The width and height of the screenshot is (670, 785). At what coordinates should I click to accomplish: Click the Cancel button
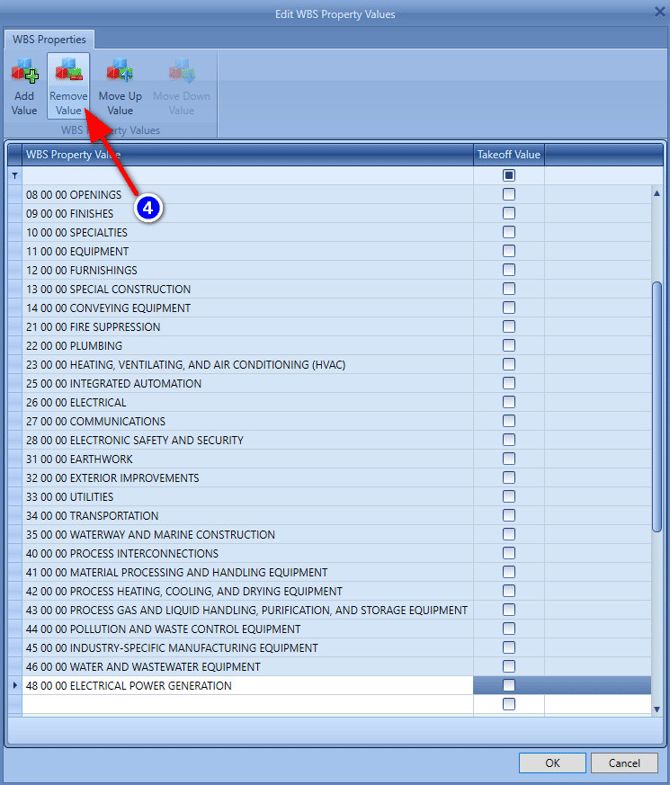[624, 763]
